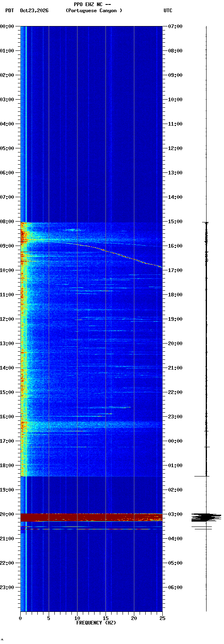Click the '20' frequency axis tick label
Screen dimensions: 224x644
click(x=134, y=618)
